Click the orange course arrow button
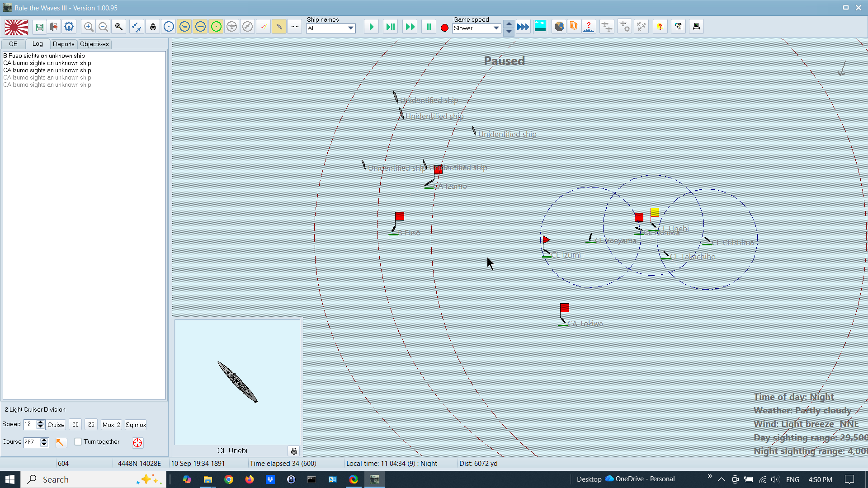Screen dimensions: 868x488 [61, 442]
